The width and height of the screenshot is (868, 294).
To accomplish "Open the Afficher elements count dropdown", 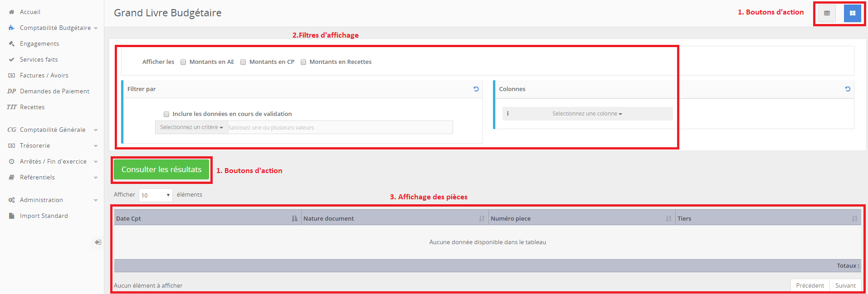I will [156, 195].
